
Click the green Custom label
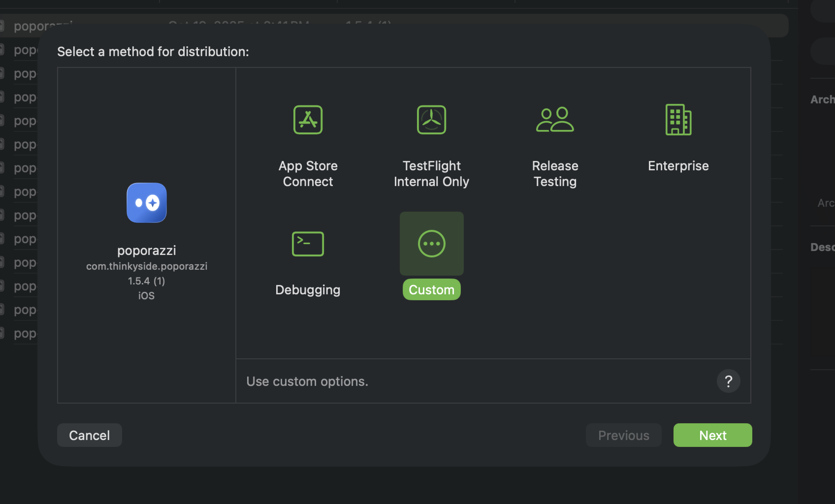coord(431,290)
